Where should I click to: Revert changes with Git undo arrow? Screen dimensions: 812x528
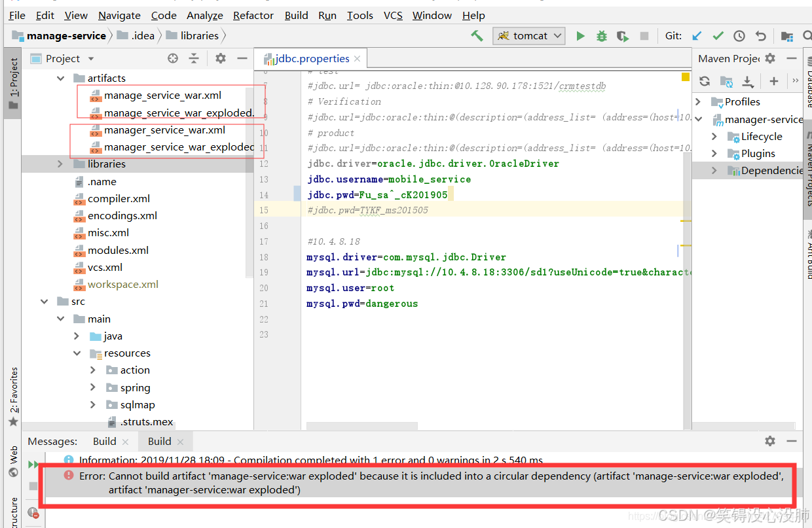coord(760,36)
